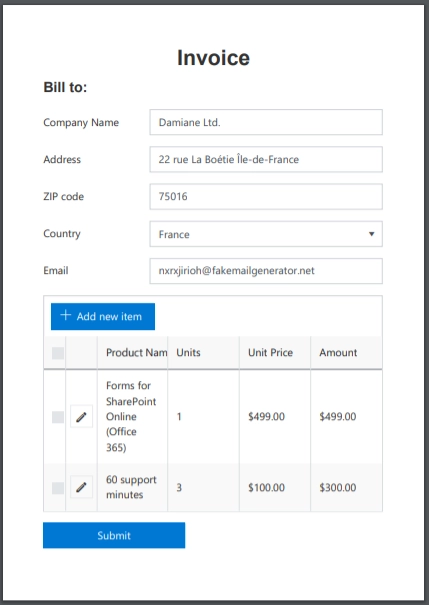Screen dimensions: 429x605
Task: Check the Forms for SharePoint Online row checkbox
Action: point(58,417)
